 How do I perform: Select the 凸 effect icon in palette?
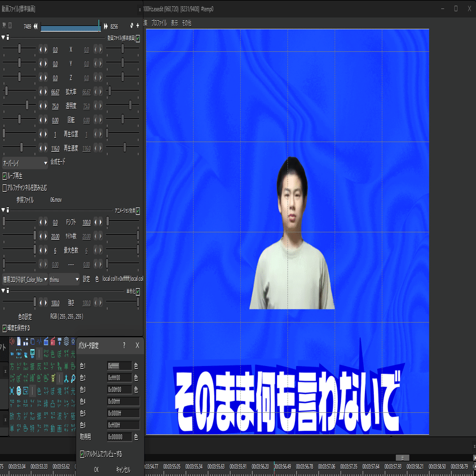tap(53, 403)
